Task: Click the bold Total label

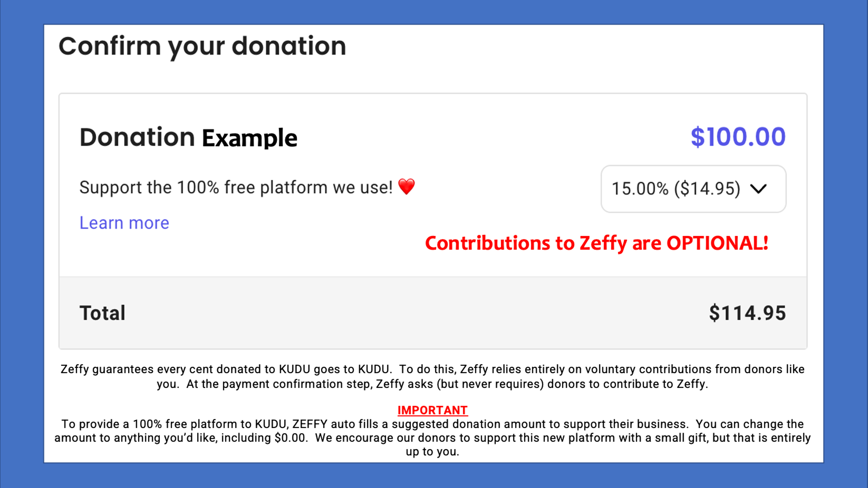Action: (x=102, y=313)
